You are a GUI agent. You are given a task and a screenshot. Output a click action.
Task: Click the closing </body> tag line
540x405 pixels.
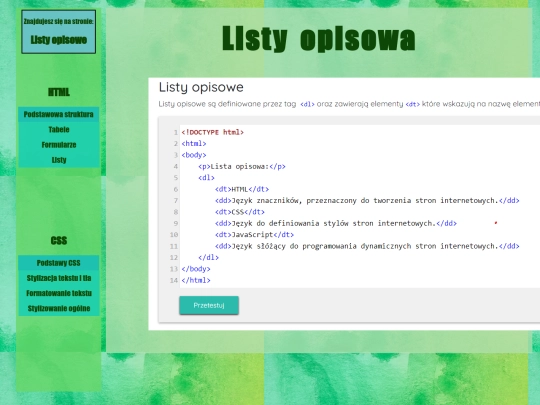196,269
